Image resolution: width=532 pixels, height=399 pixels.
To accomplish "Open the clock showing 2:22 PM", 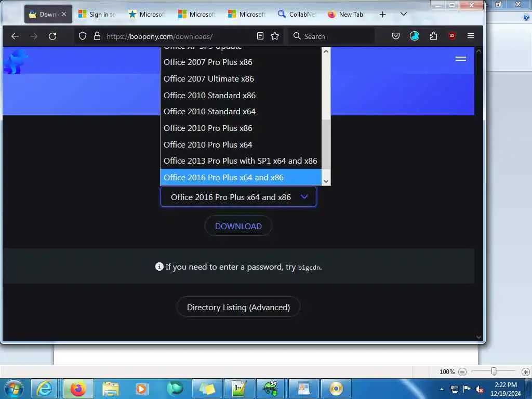I will [x=506, y=389].
